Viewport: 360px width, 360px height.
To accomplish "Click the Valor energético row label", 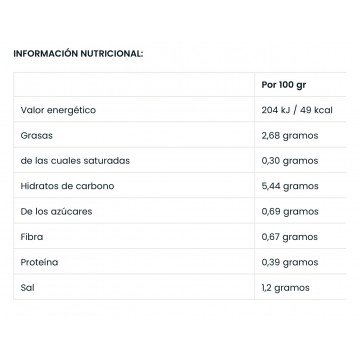I will click(58, 110).
